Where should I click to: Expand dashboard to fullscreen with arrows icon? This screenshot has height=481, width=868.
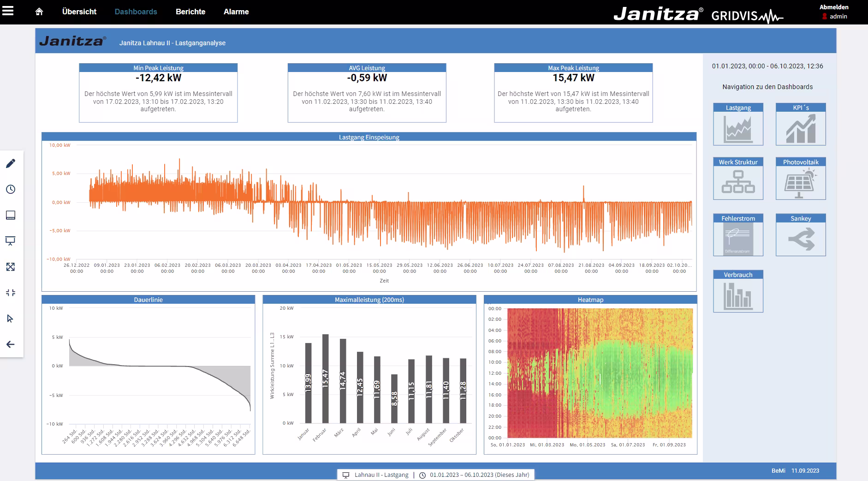tap(11, 267)
